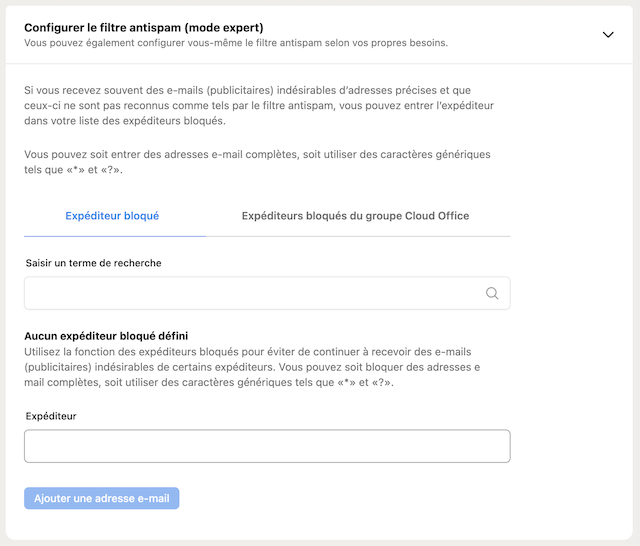
Task: Focus the Saisir un terme de recherche field
Action: click(x=267, y=293)
